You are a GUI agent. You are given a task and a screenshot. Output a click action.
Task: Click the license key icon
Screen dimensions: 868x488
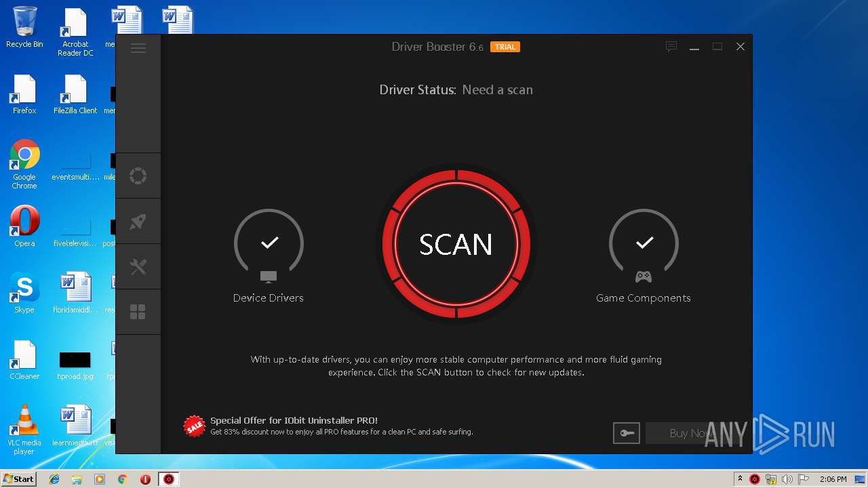[x=627, y=433]
